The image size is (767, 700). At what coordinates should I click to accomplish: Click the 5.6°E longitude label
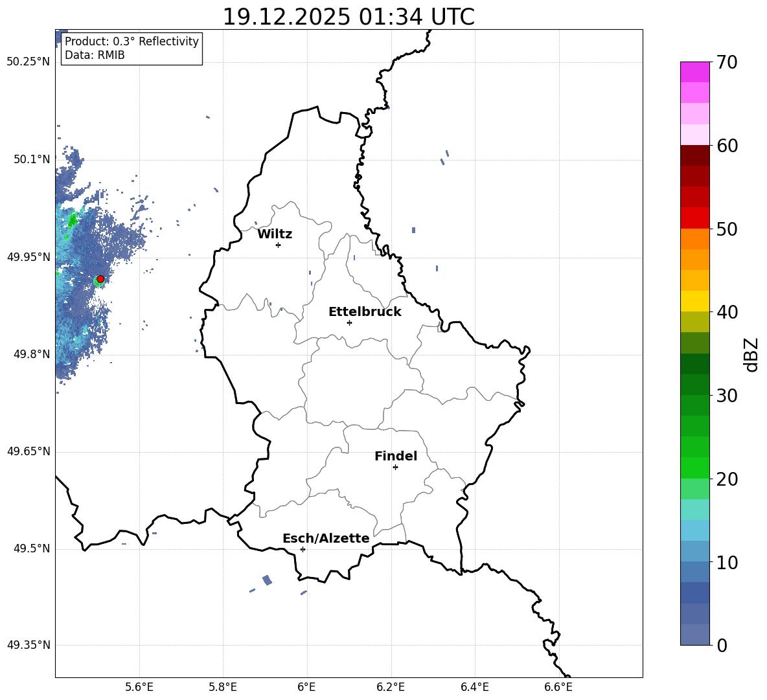[x=139, y=688]
